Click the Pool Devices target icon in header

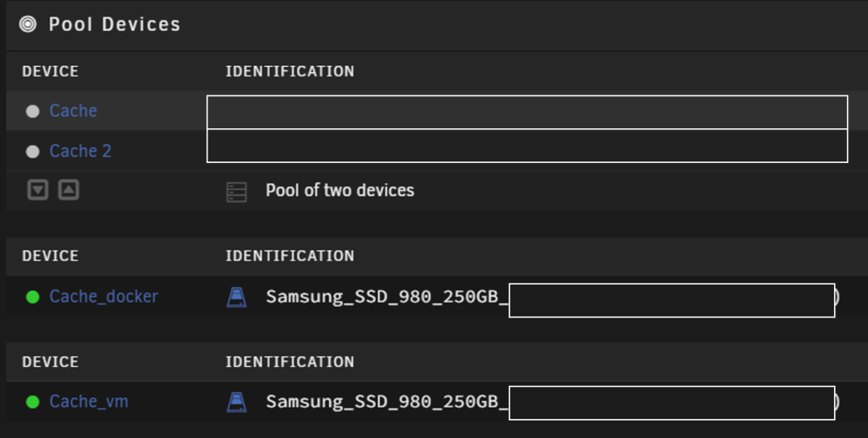pyautogui.click(x=28, y=23)
